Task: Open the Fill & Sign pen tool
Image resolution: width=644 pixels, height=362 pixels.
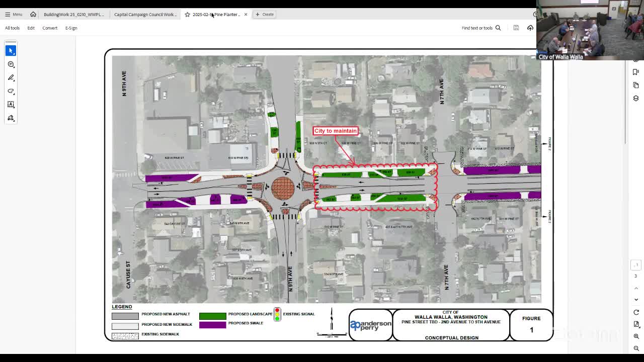Action: [x=11, y=118]
